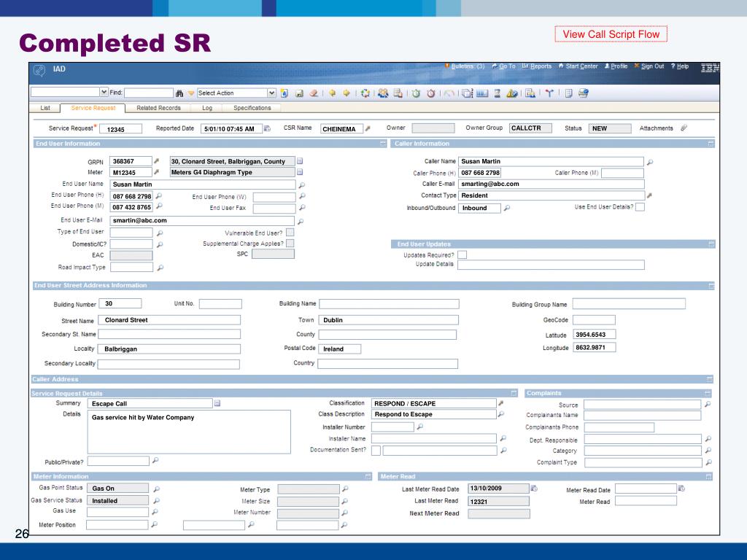The width and height of the screenshot is (747, 560).
Task: Click the lookup icon next to Gas Point Status
Action: (157, 489)
